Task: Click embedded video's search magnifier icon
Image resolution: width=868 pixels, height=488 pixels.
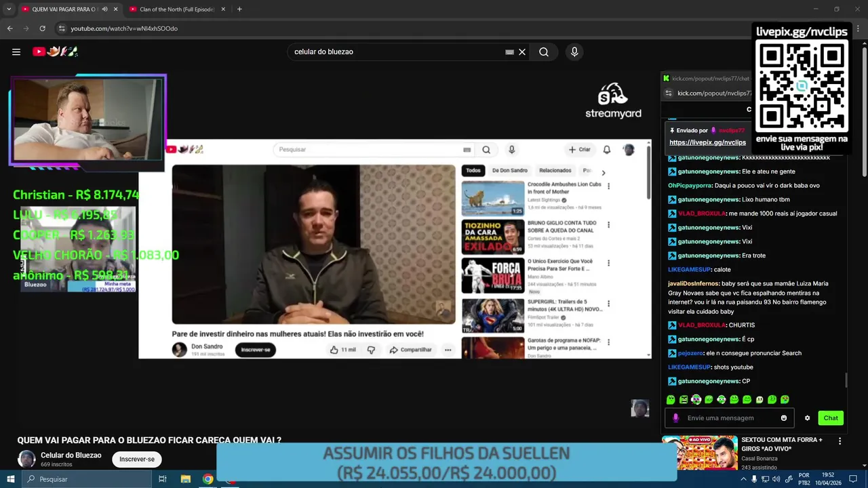Action: pyautogui.click(x=486, y=150)
